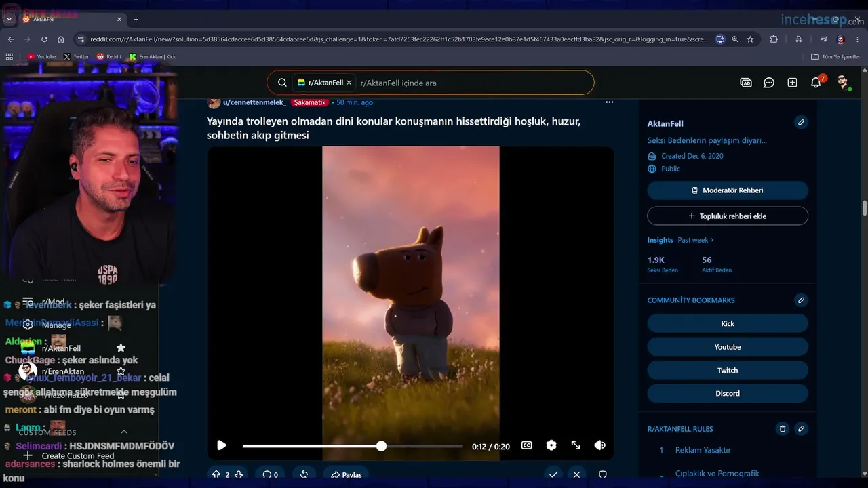Open the notifications bell
Screen dimensions: 868x488
point(816,83)
